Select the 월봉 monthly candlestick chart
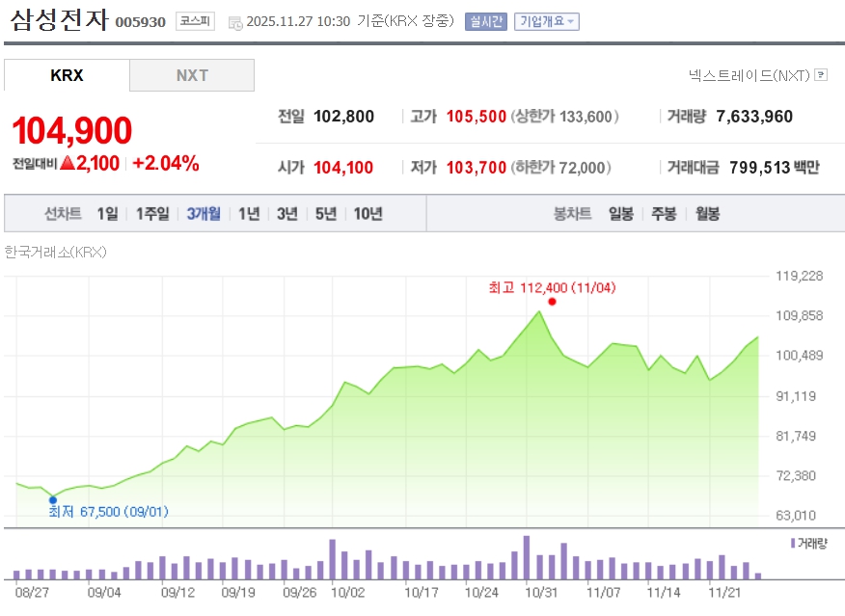845x616 pixels. (707, 214)
